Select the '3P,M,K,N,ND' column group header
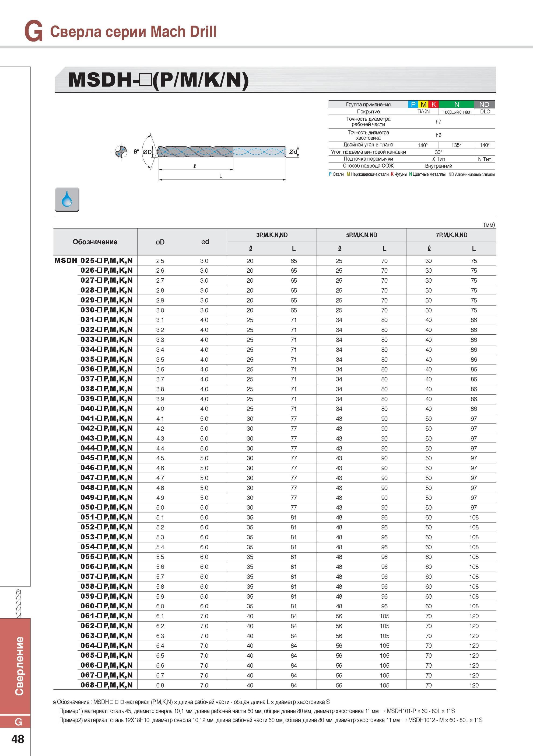 pyautogui.click(x=272, y=235)
